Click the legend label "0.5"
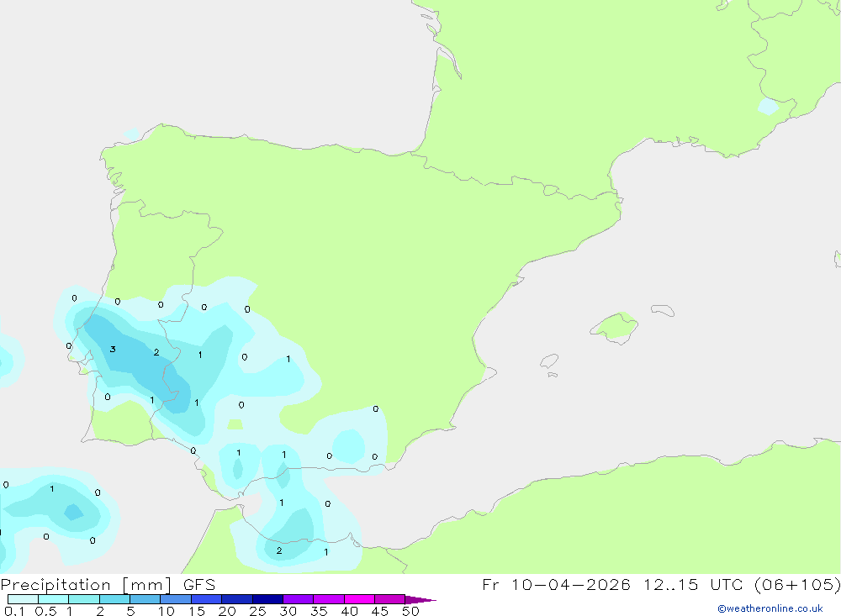Image resolution: width=841 pixels, height=616 pixels. tap(45, 611)
